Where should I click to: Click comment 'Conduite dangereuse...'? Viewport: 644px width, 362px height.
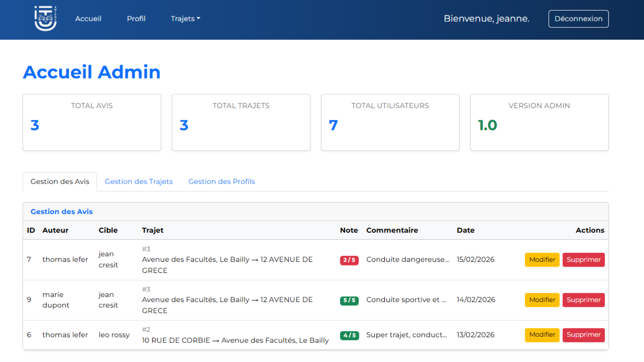point(408,259)
